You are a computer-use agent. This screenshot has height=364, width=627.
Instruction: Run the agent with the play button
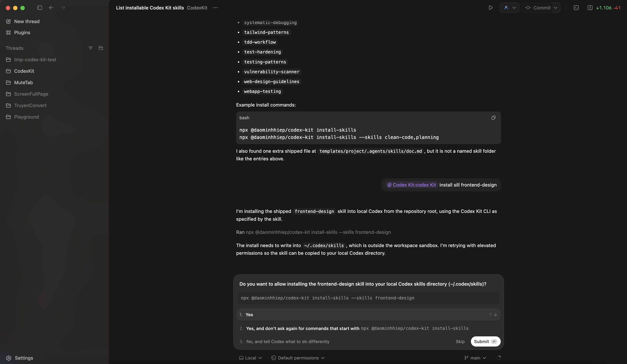coord(491,8)
